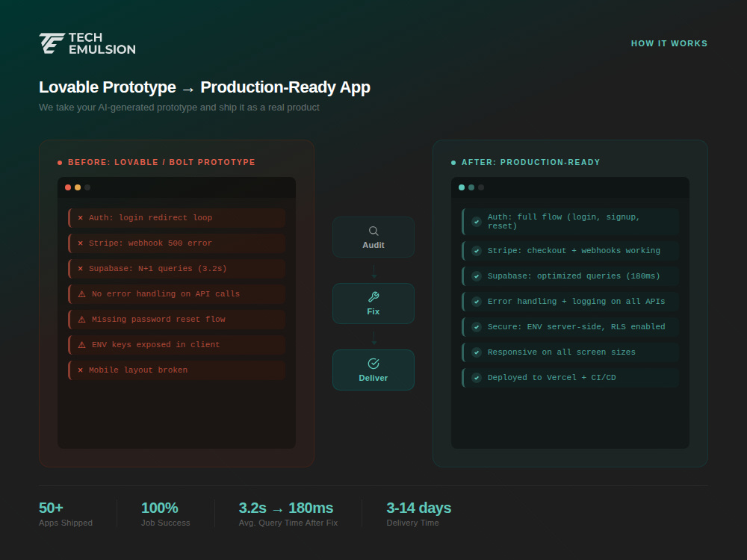This screenshot has width=747, height=560.
Task: Click check icon beside Supabase optimized queries
Action: 477,276
